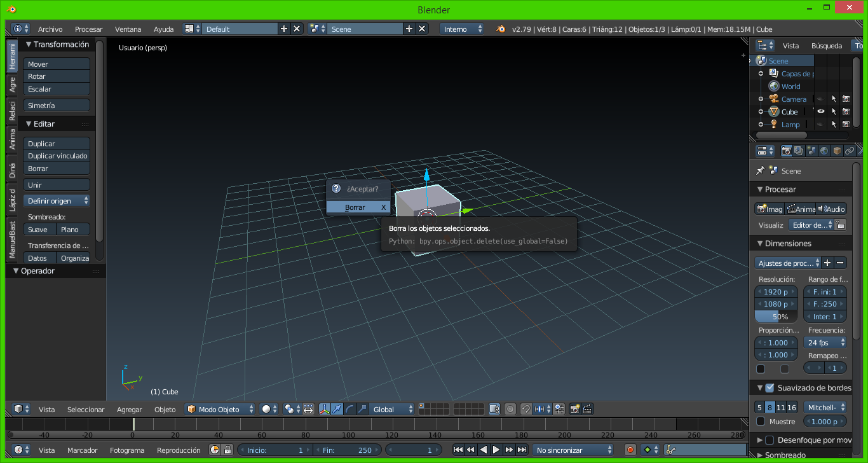Enable the Desenfoque por mov checkbox
This screenshot has width=868, height=463.
coord(770,439)
